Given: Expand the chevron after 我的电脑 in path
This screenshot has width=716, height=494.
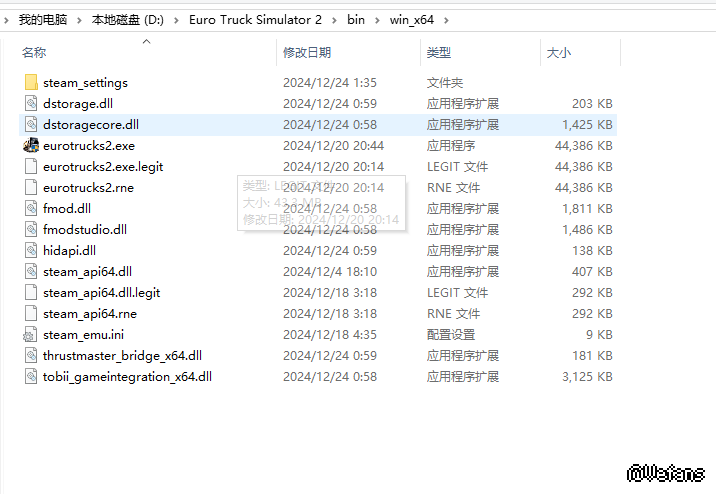Looking at the screenshot, I should (x=79, y=21).
